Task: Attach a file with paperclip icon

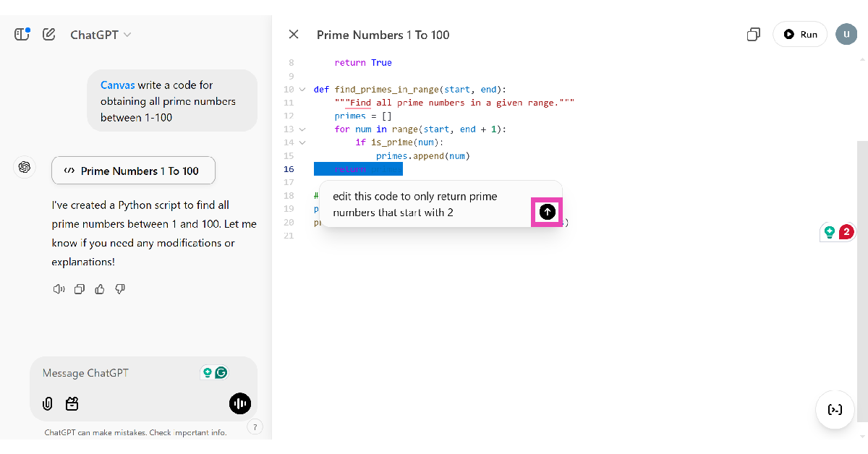Action: [x=48, y=403]
